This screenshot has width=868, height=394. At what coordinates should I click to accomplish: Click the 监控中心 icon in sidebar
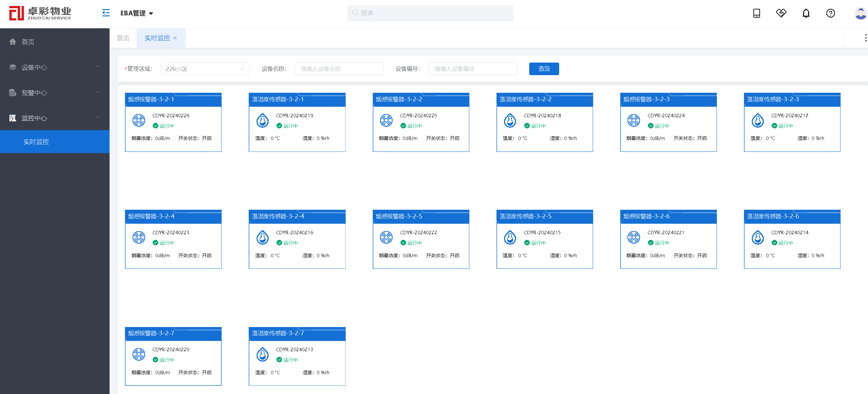point(13,118)
